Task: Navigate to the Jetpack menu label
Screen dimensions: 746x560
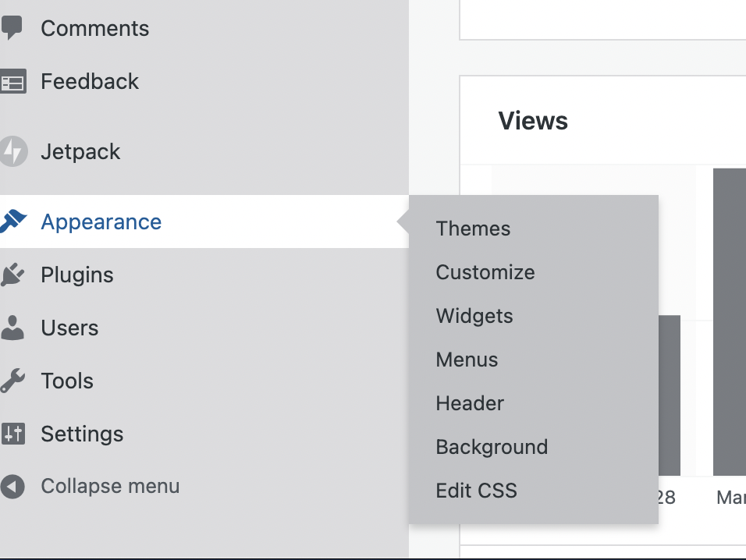Action: coord(80,151)
